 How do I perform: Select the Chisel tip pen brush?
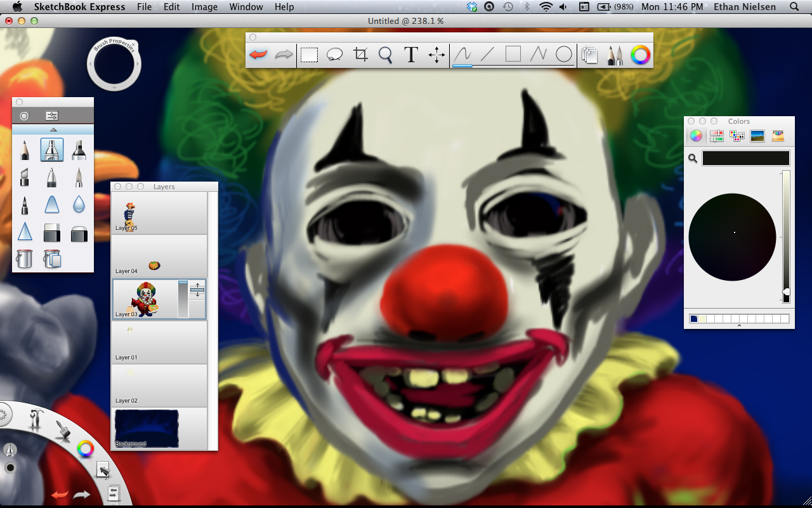(x=25, y=177)
